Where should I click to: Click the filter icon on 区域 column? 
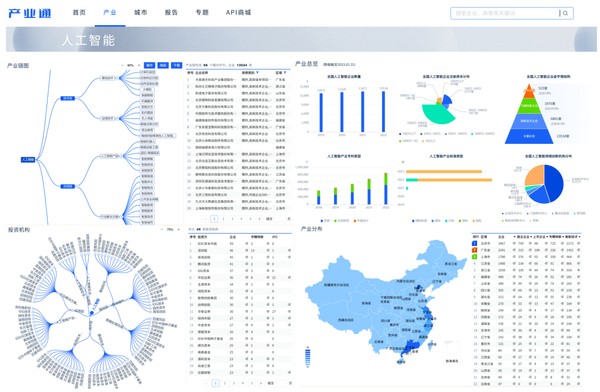285,72
